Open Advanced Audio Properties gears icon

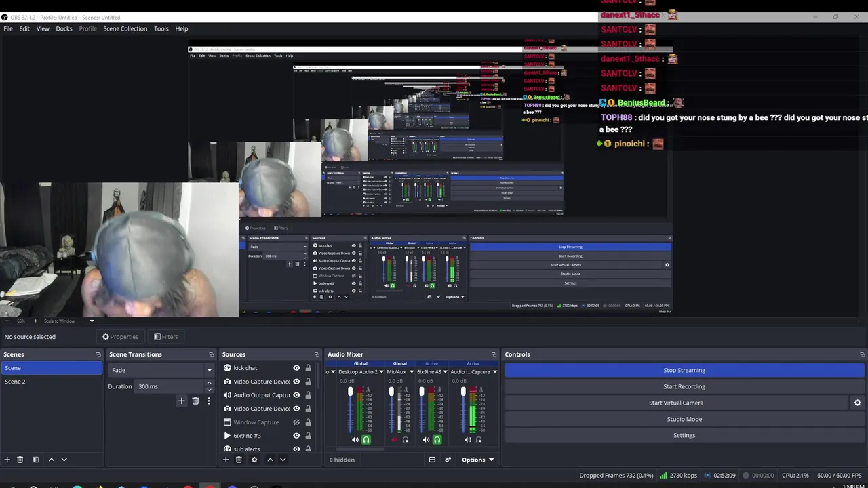(x=448, y=460)
